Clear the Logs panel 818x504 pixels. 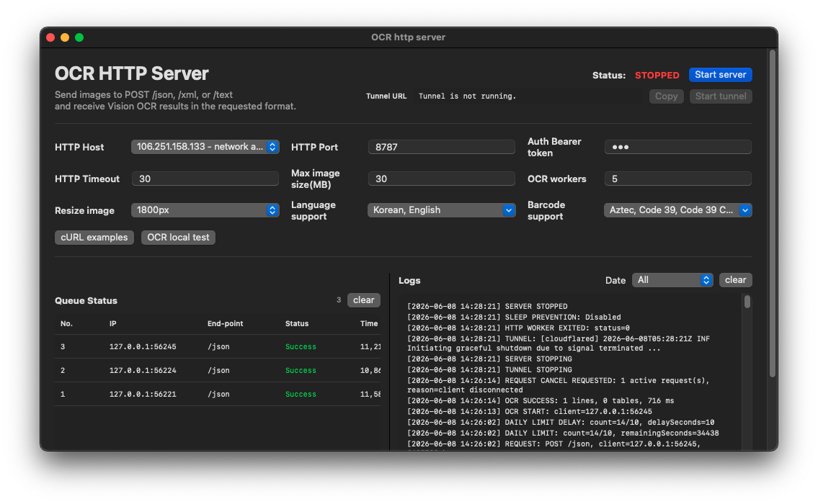pyautogui.click(x=735, y=280)
